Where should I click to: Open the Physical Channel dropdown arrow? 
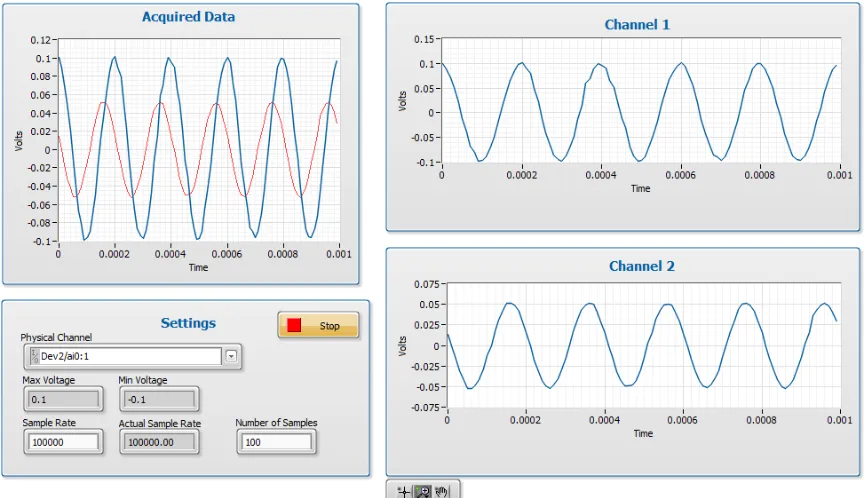tap(231, 356)
